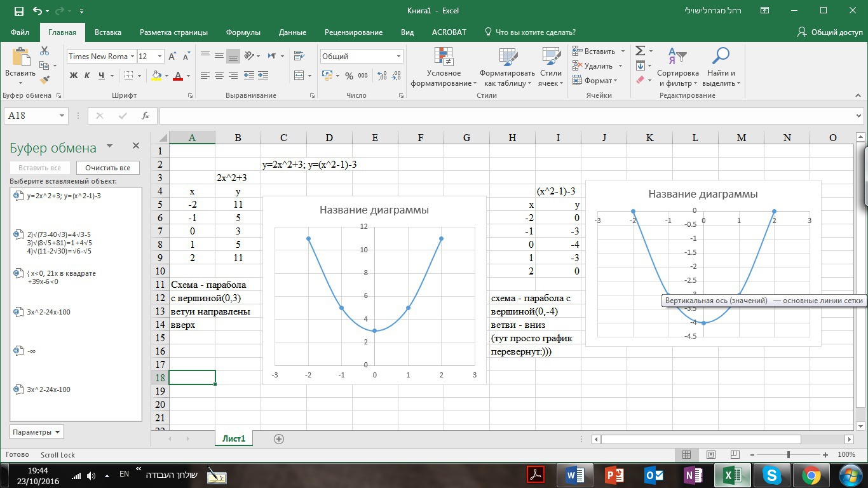This screenshot has height=488, width=868.
Task: Apply the yellow fill color
Action: 156,76
